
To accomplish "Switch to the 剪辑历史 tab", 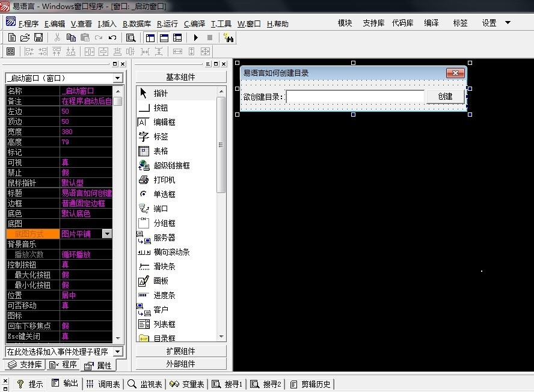I will click(310, 384).
